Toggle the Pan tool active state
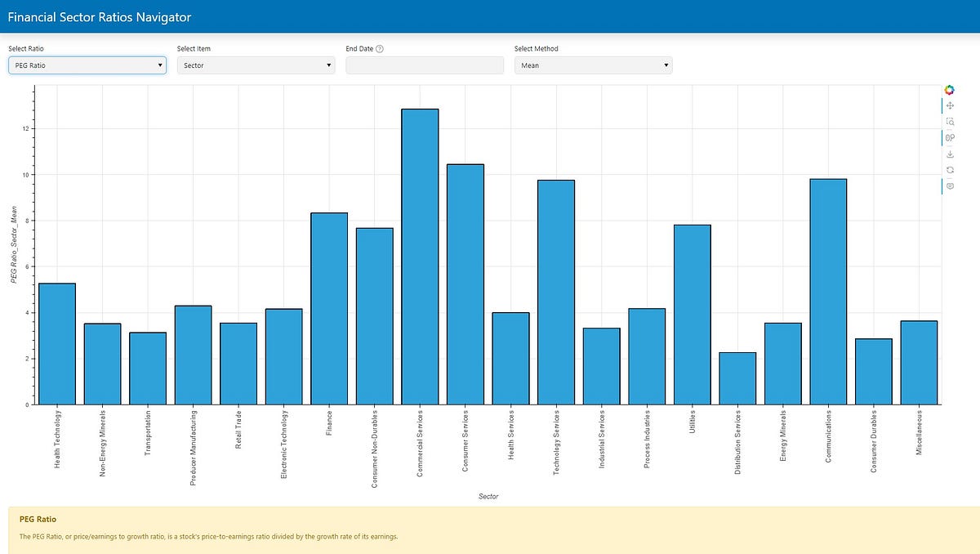 pos(950,105)
